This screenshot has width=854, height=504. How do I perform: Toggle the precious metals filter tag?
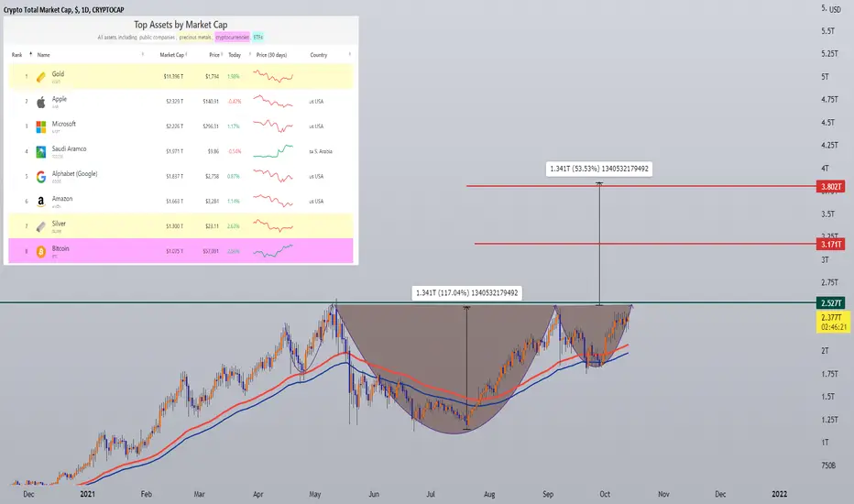click(x=195, y=37)
